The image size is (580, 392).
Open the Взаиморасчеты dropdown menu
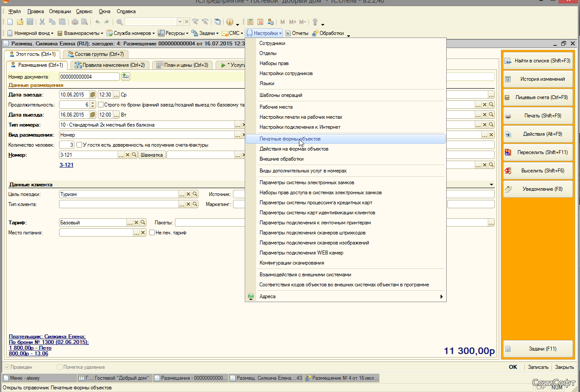tap(80, 33)
